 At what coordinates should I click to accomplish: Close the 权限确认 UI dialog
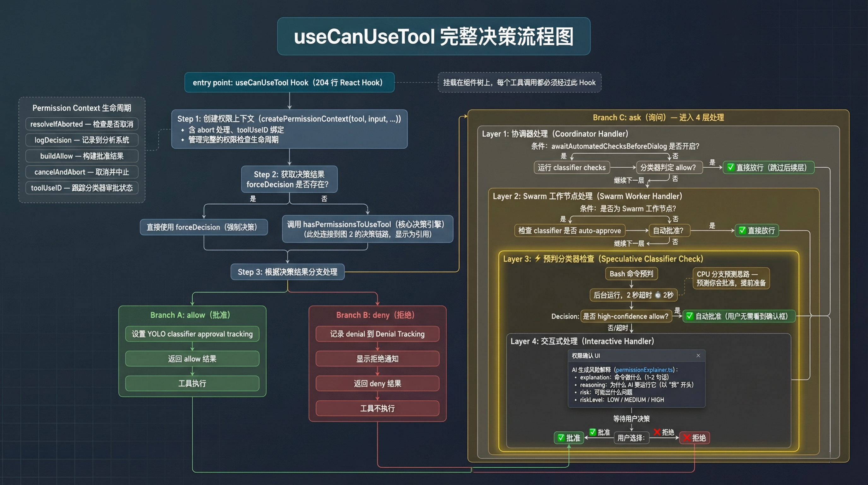698,356
